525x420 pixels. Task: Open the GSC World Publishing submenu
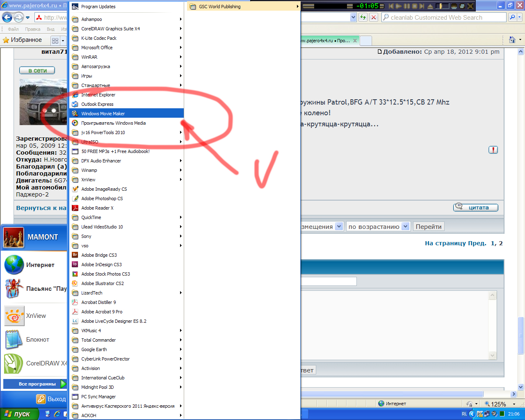(x=244, y=7)
